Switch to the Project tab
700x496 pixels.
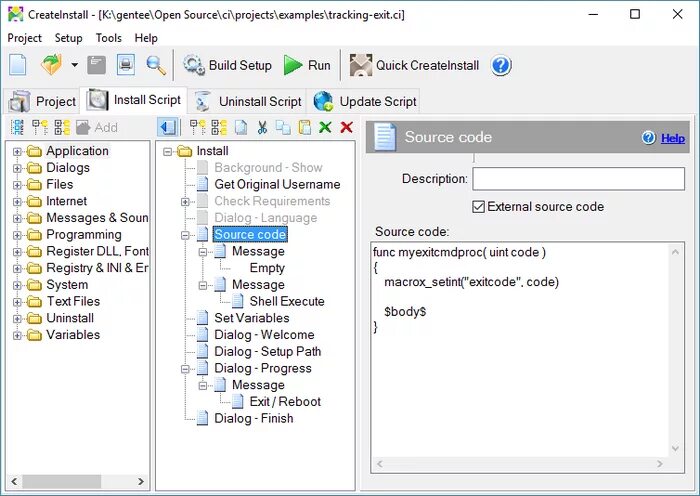pos(42,101)
